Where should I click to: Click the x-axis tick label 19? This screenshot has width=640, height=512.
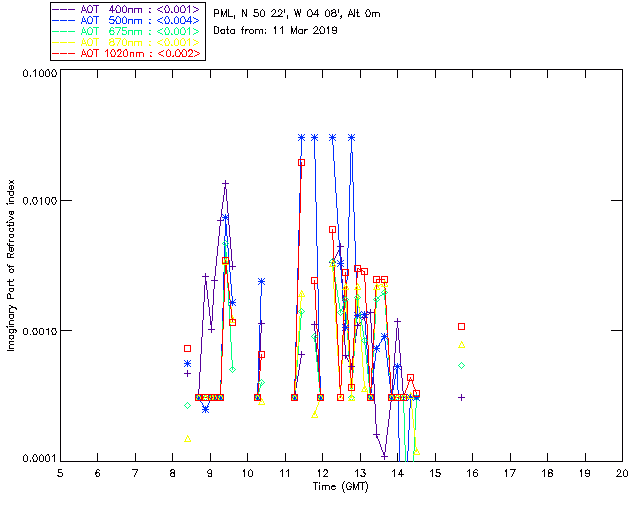coord(585,473)
